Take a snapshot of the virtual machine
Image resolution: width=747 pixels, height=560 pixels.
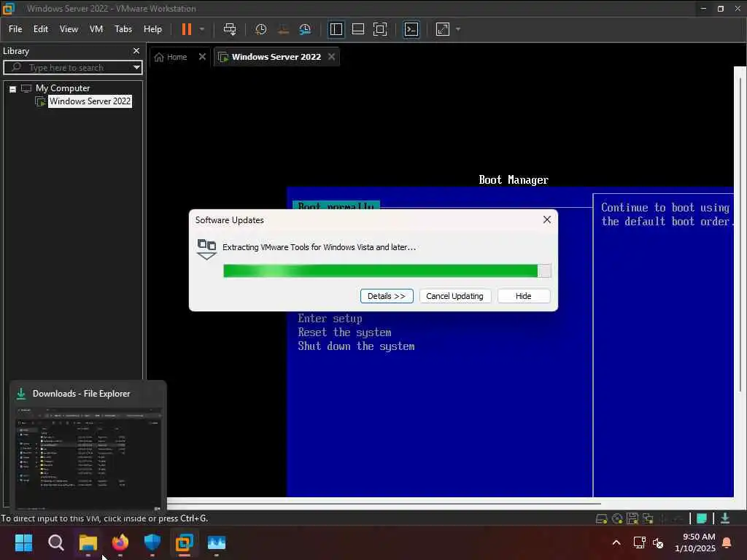260,29
